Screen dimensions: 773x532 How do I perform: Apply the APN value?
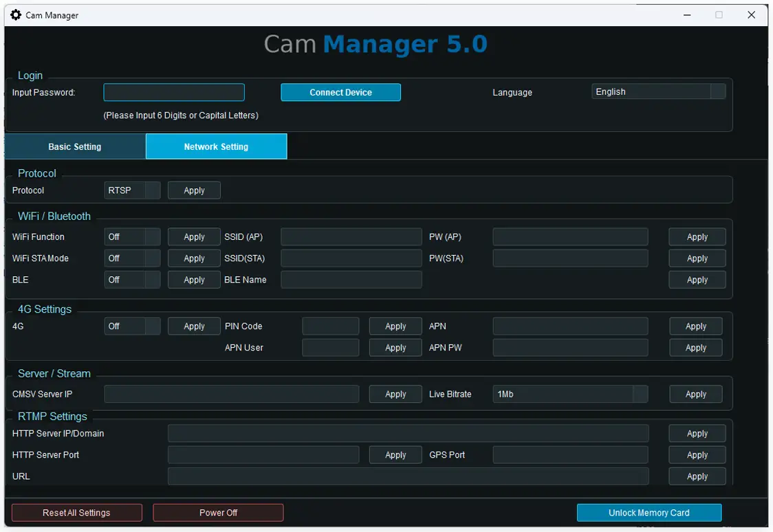pos(695,326)
